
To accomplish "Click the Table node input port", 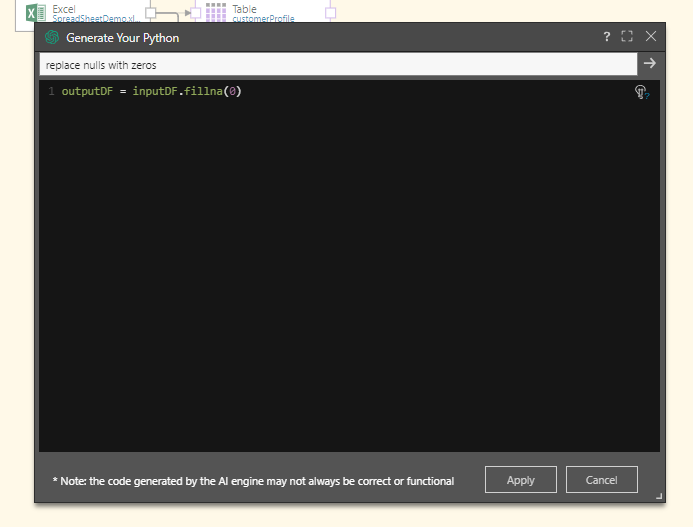I will [197, 13].
